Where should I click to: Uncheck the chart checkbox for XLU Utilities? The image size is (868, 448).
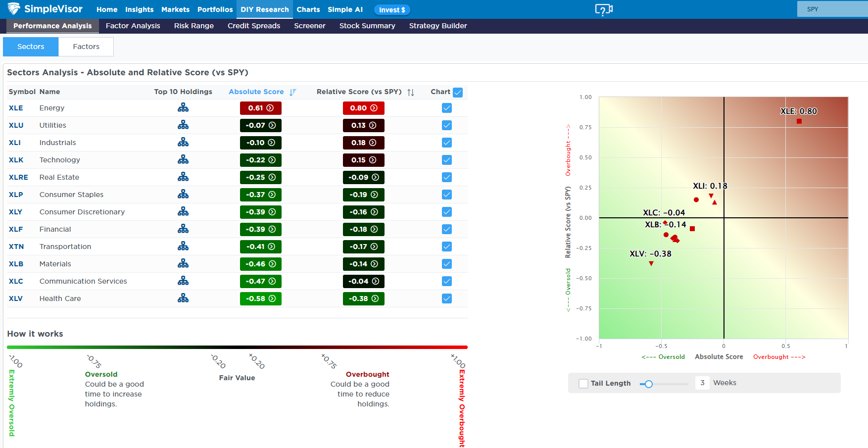point(447,125)
